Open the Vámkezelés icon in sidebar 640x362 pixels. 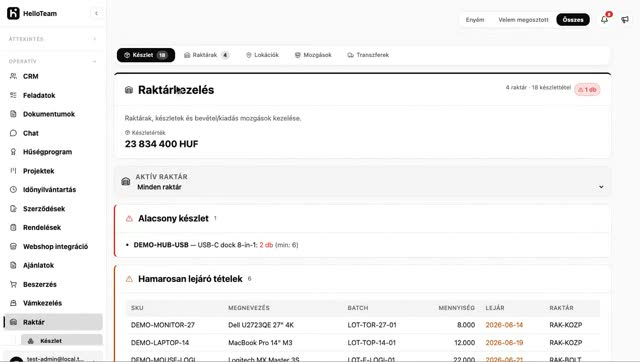[x=13, y=303]
